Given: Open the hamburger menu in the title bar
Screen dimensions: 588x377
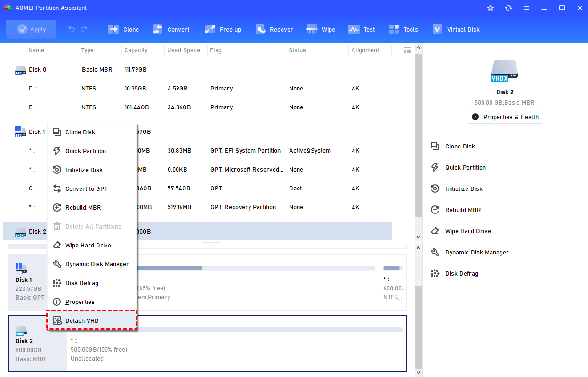Looking at the screenshot, I should (526, 8).
